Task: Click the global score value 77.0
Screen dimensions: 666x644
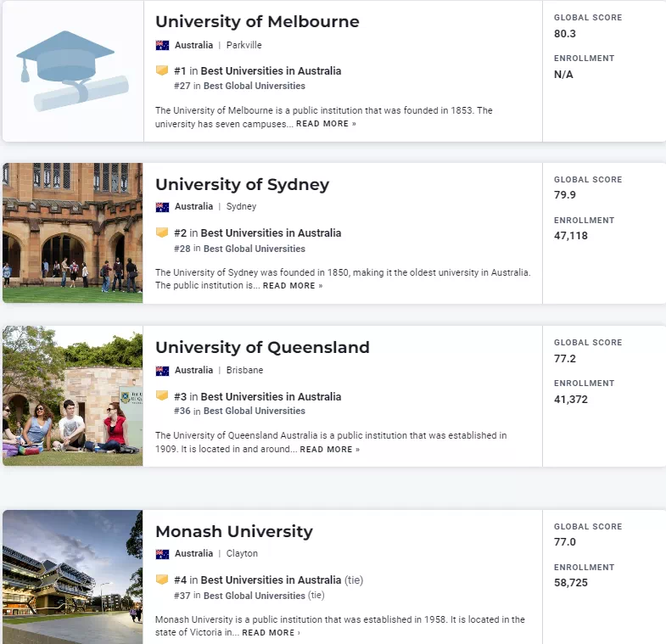Action: pos(565,542)
